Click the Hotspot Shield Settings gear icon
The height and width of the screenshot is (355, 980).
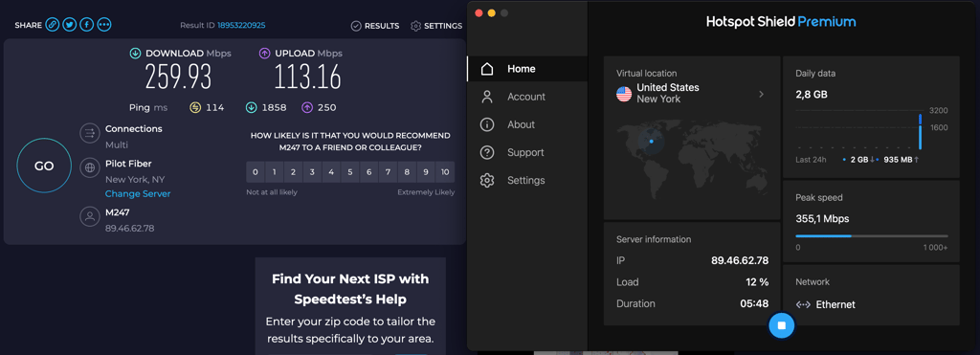(x=487, y=180)
